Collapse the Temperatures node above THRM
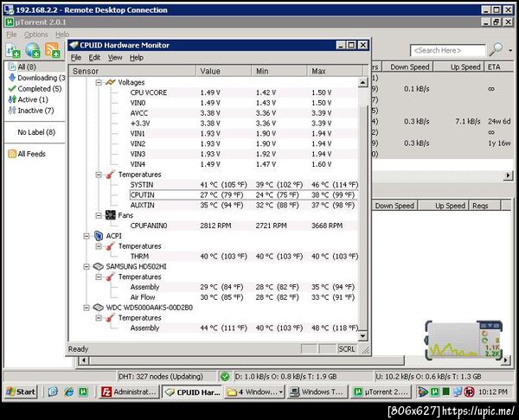The image size is (519, 420). point(99,246)
